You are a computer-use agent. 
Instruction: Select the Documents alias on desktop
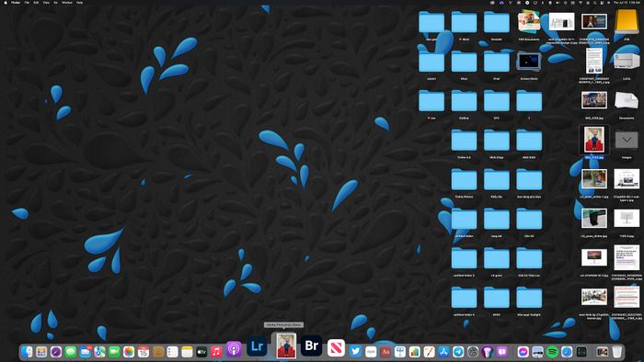627,101
